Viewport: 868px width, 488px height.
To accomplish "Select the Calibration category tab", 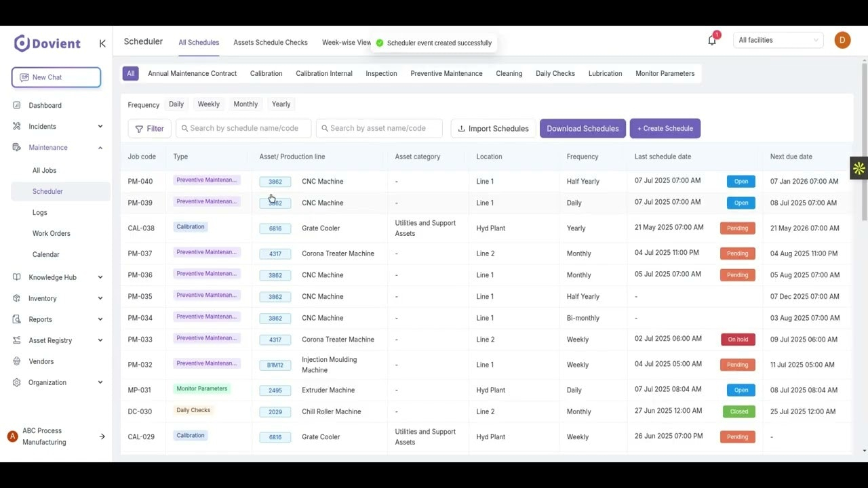I will [x=266, y=74].
